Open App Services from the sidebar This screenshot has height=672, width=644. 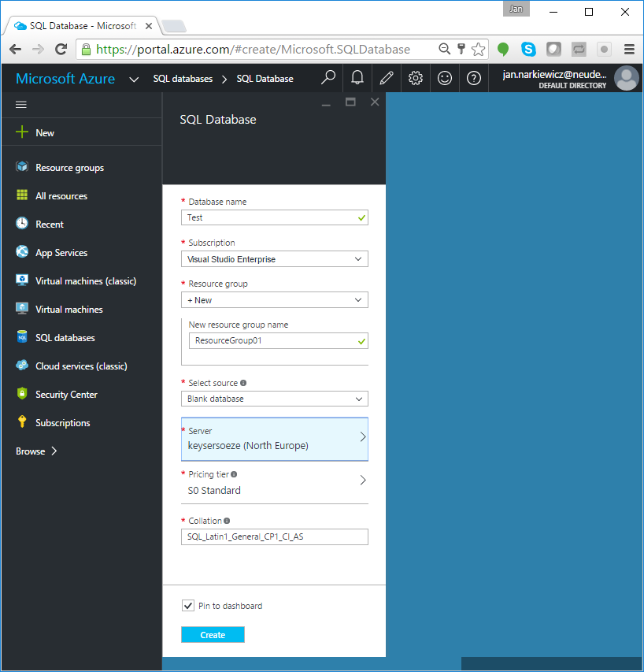pyautogui.click(x=62, y=252)
